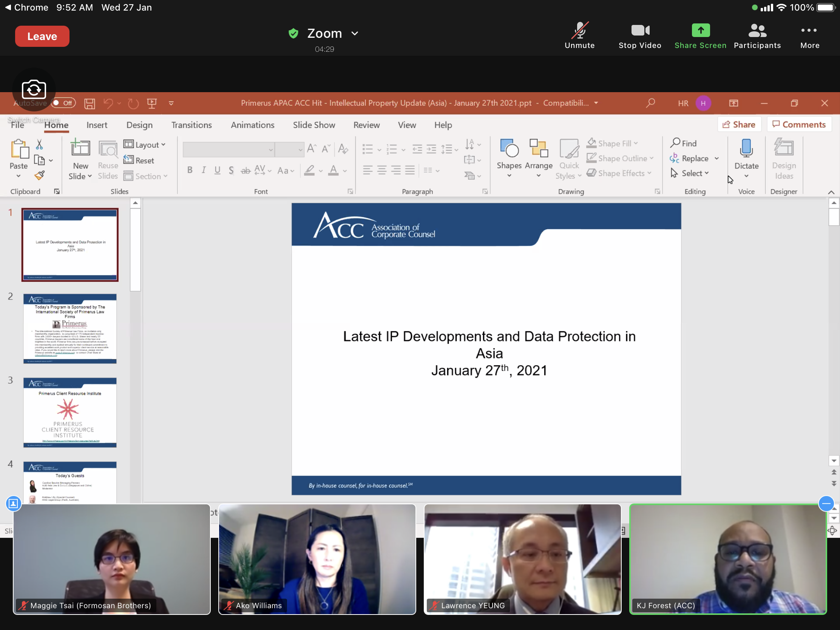The width and height of the screenshot is (840, 630).
Task: Switch to the Transitions tab
Action: tap(191, 125)
